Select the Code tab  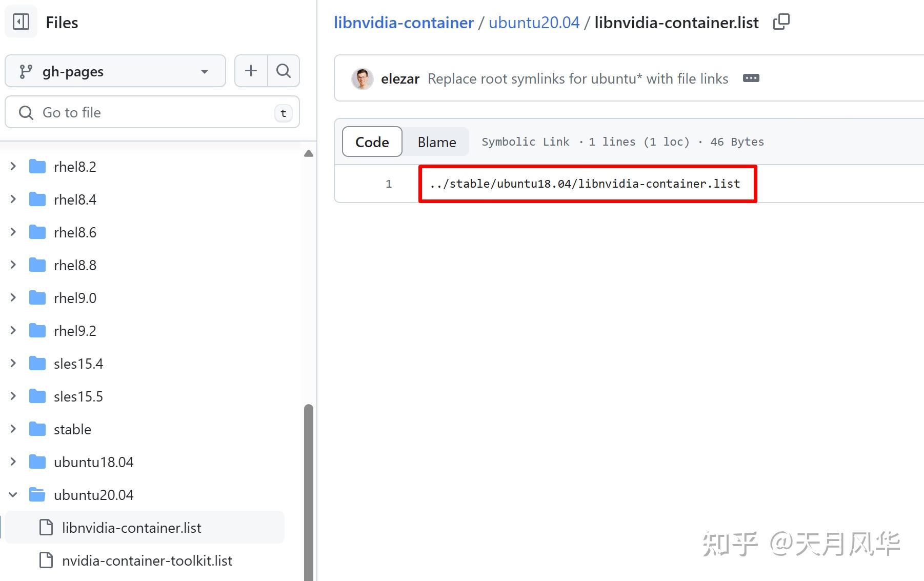click(371, 142)
